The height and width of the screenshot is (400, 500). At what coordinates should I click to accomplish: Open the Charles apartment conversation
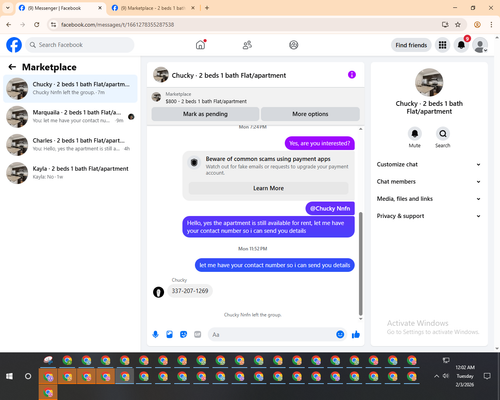(70, 145)
